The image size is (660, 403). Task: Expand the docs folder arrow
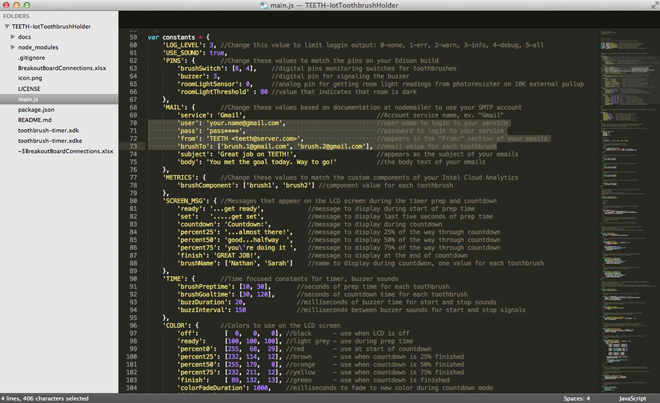click(x=13, y=37)
